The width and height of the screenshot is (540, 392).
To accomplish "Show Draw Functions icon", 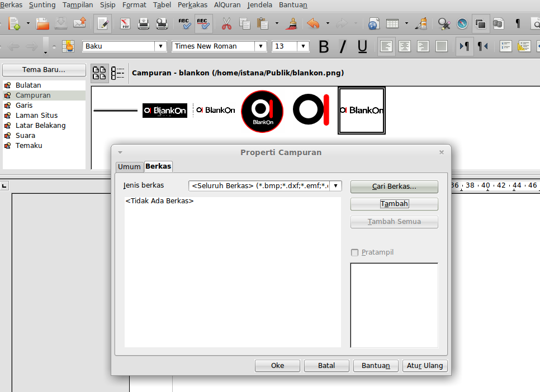I will 421,24.
